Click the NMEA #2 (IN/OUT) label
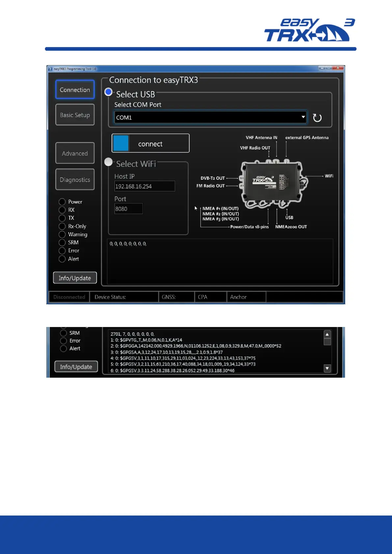This screenshot has height=554, width=392. (221, 214)
